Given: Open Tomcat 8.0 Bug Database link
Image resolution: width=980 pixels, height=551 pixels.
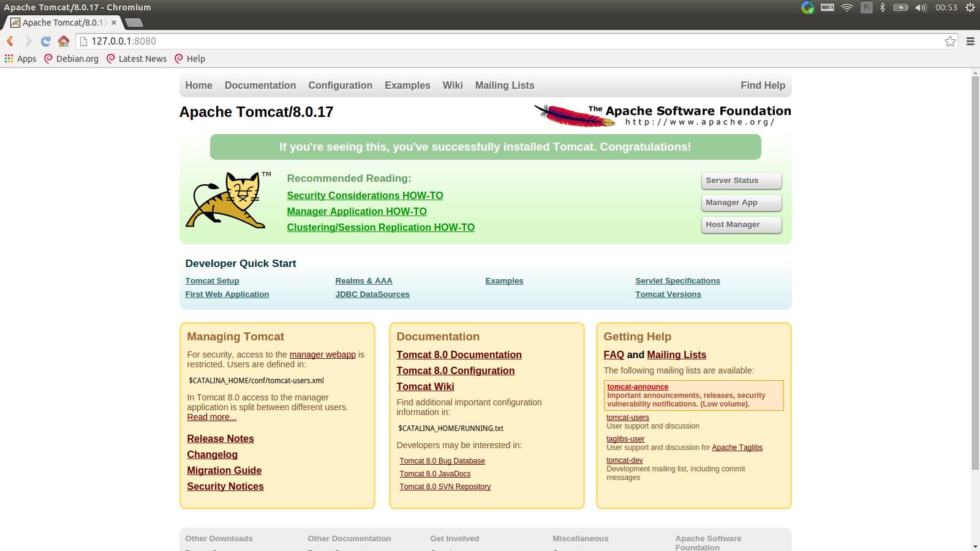Looking at the screenshot, I should (442, 461).
